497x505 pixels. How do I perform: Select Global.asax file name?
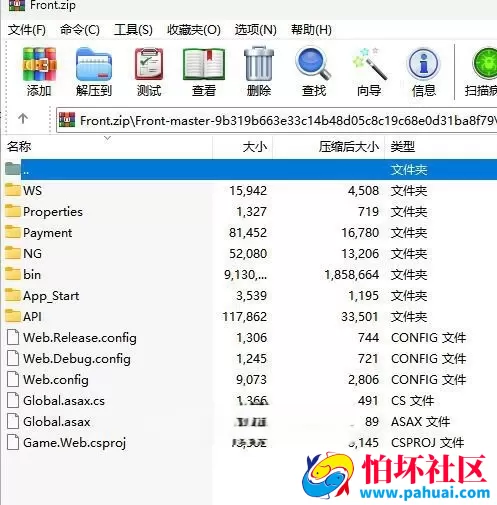coord(57,422)
